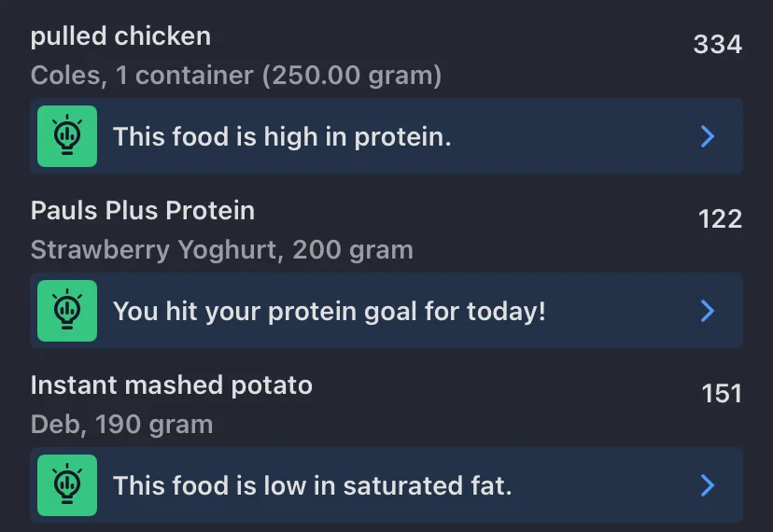
Task: Select the Pauls Plus Protein entry
Action: click(386, 230)
